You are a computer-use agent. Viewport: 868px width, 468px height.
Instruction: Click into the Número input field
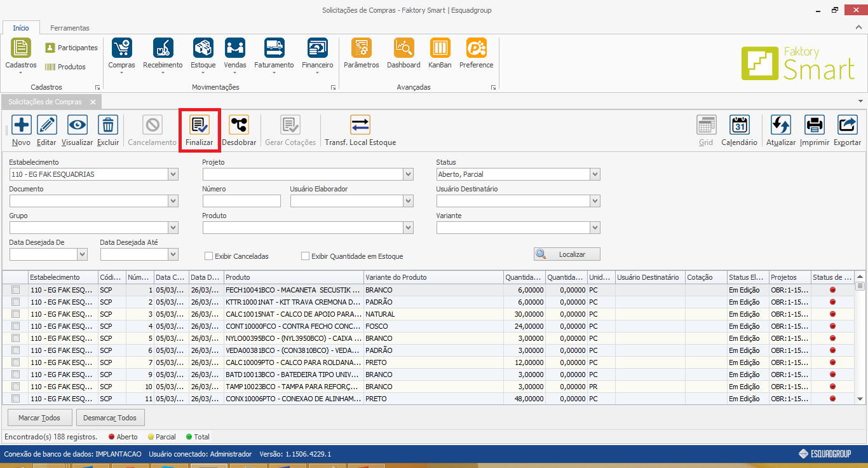[x=241, y=201]
